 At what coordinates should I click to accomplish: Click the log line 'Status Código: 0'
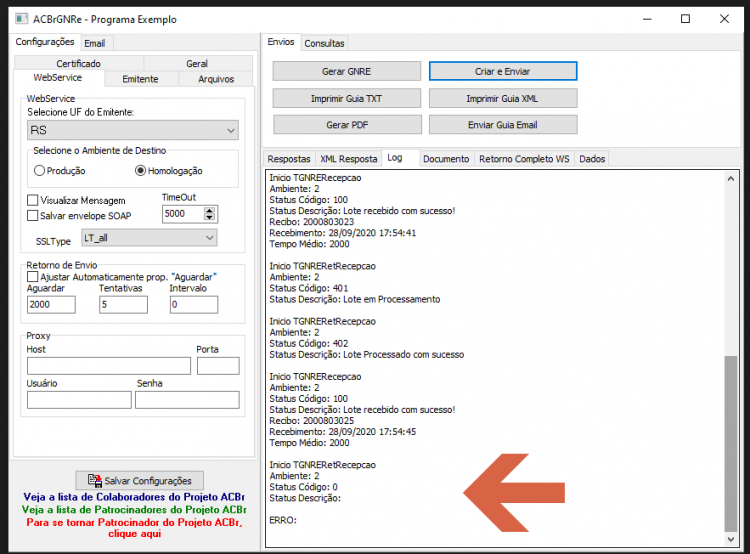(303, 487)
